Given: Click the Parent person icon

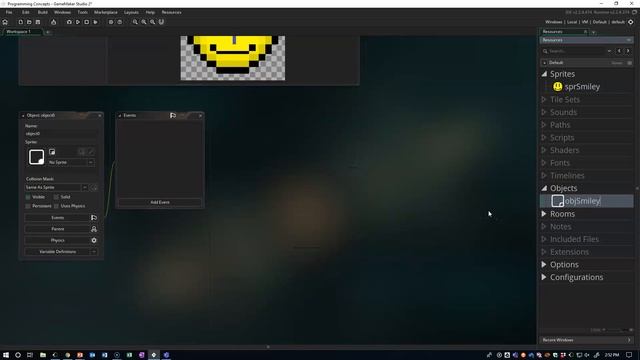Looking at the screenshot, I should tap(94, 229).
